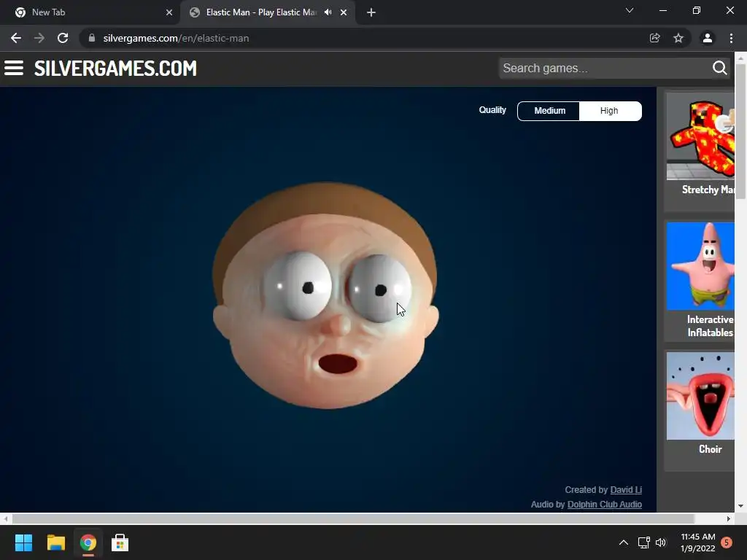The image size is (747, 560).
Task: Open the Windows Start menu
Action: (23, 542)
